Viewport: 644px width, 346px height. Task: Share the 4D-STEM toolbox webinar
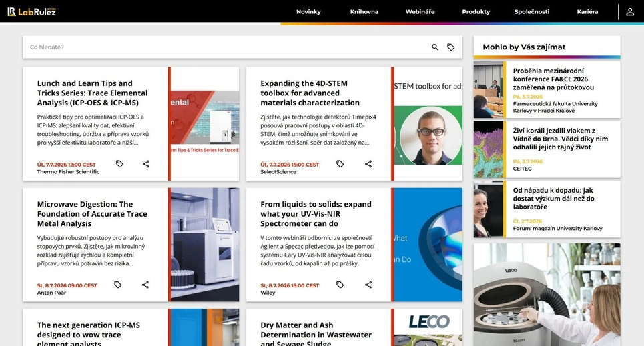pos(368,164)
